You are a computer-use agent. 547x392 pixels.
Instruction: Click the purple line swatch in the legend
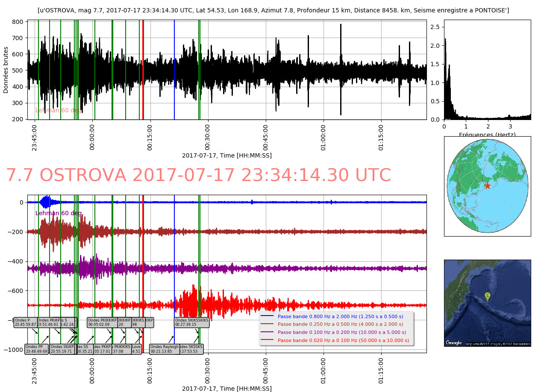268,332
